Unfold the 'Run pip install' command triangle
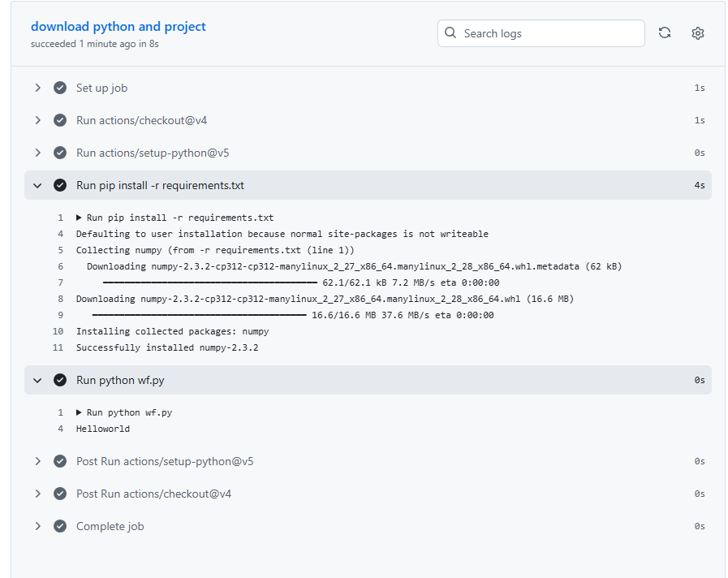The image size is (728, 578). click(x=80, y=218)
